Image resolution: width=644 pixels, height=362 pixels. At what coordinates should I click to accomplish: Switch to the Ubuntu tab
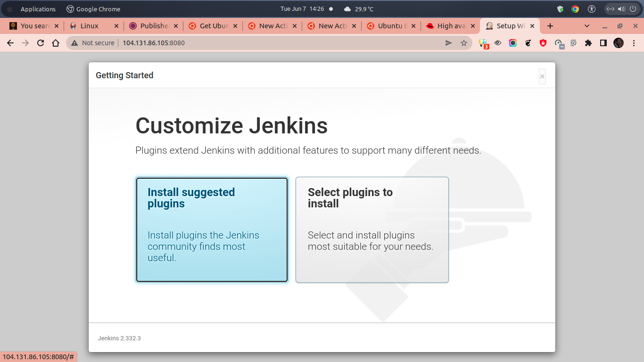391,26
